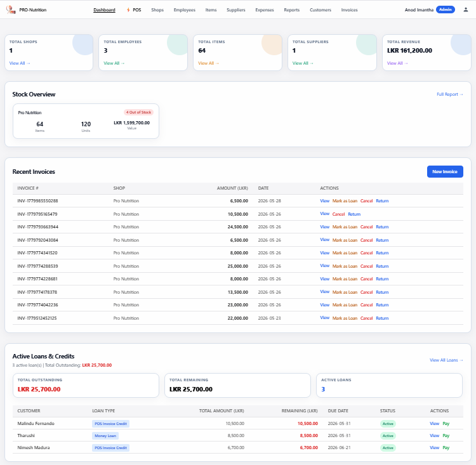The width and height of the screenshot is (476, 465).
Task: Open the Dashboard nav item
Action: coord(104,10)
